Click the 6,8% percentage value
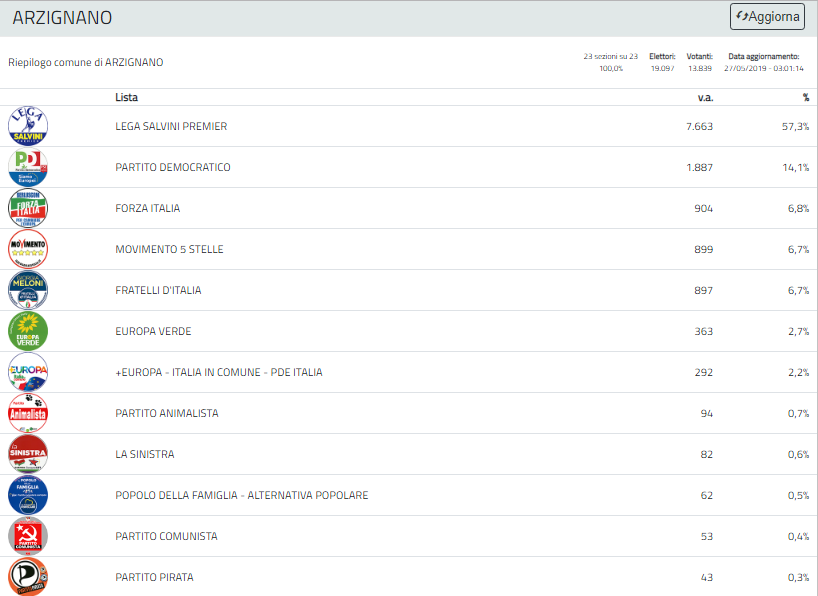This screenshot has width=818, height=596. pyautogui.click(x=799, y=208)
